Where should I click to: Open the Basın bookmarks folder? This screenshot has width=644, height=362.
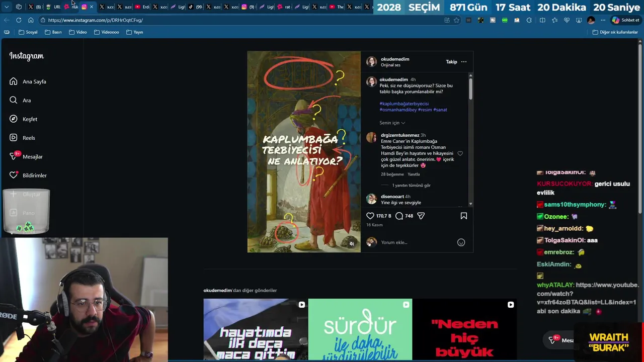click(x=53, y=32)
